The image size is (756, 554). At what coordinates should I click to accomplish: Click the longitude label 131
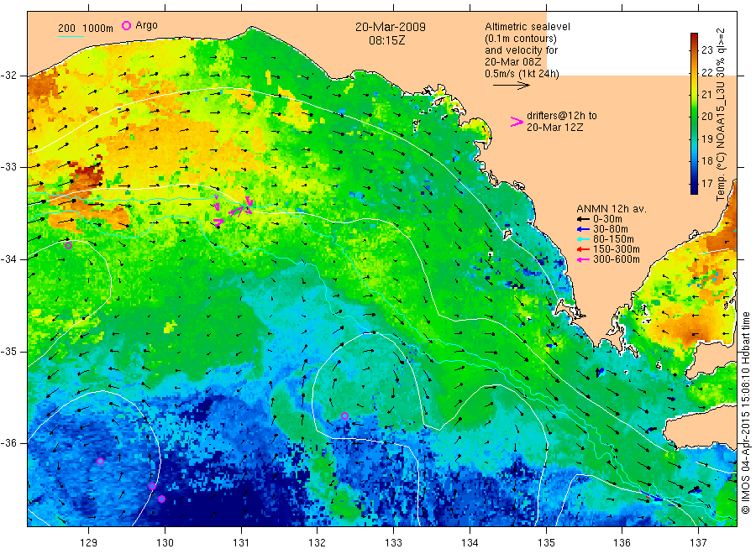point(241,543)
